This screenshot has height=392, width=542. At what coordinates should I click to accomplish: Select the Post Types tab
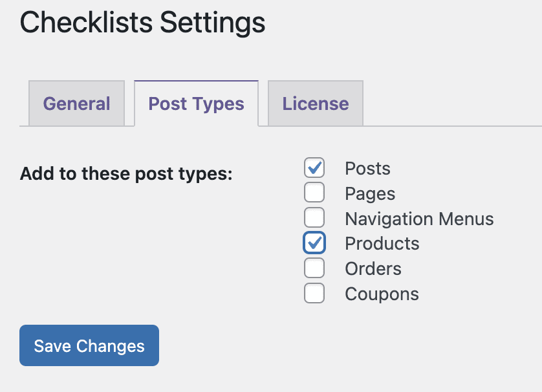[x=196, y=103]
